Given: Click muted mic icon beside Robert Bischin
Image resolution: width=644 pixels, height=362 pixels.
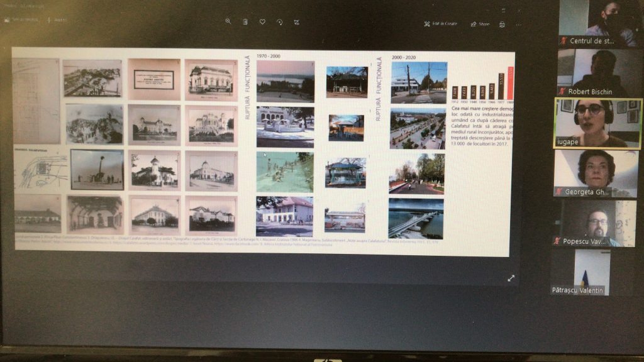Looking at the screenshot, I should click(x=562, y=92).
